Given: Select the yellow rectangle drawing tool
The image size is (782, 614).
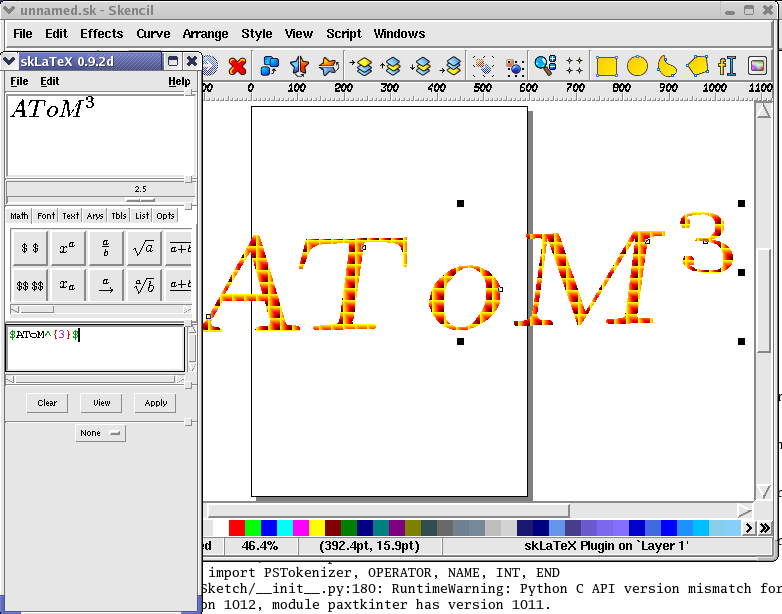Looking at the screenshot, I should (x=607, y=66).
